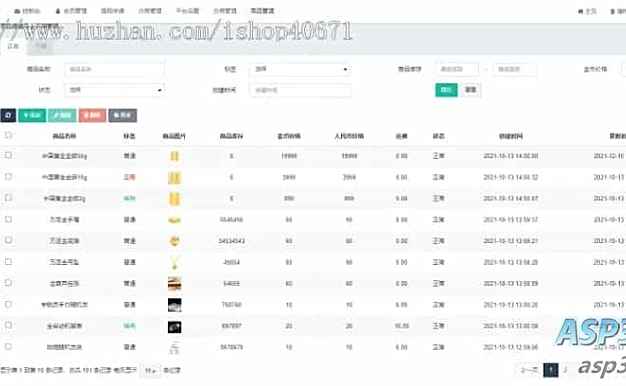Image resolution: width=626 pixels, height=386 pixels.
Task: Focus the minimum 商品库存 input
Action: [457, 69]
